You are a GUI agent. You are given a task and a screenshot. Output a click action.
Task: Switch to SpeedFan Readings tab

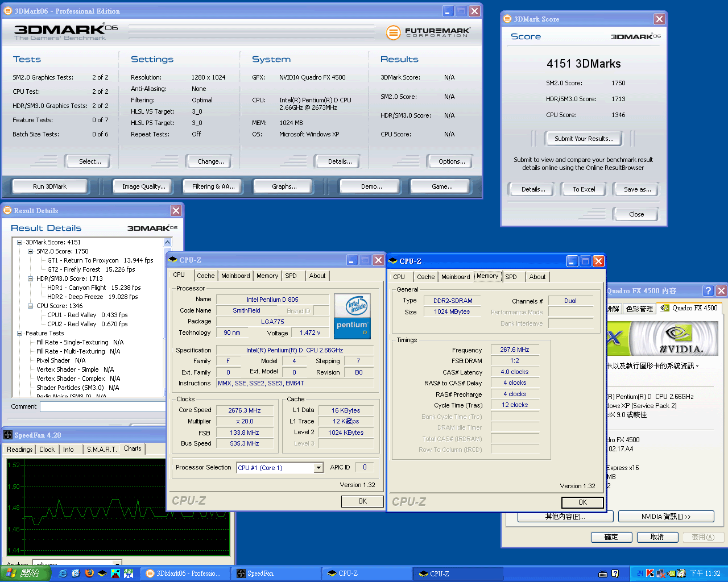pyautogui.click(x=20, y=450)
